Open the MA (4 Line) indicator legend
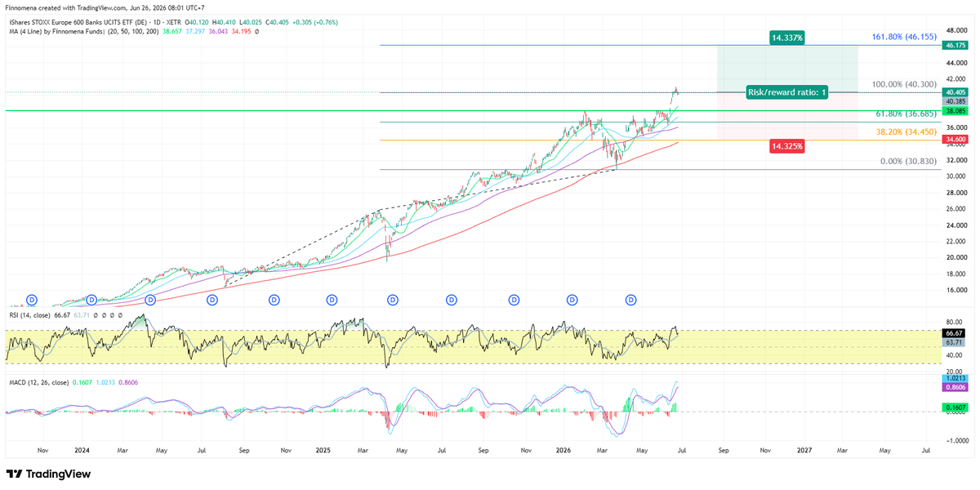This screenshot has height=490, width=980. coord(82,32)
